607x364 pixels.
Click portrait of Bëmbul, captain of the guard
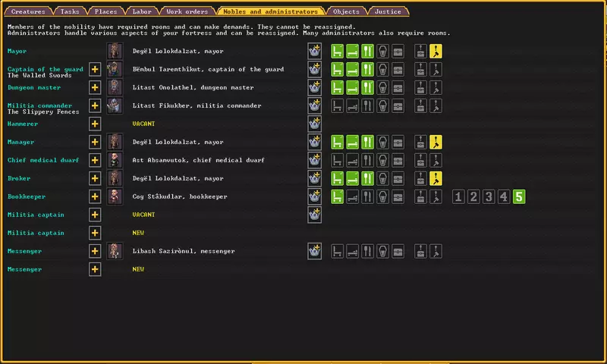(115, 69)
